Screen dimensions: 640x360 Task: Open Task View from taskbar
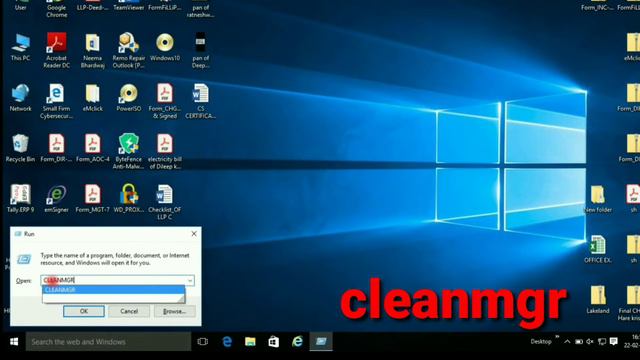click(202, 342)
